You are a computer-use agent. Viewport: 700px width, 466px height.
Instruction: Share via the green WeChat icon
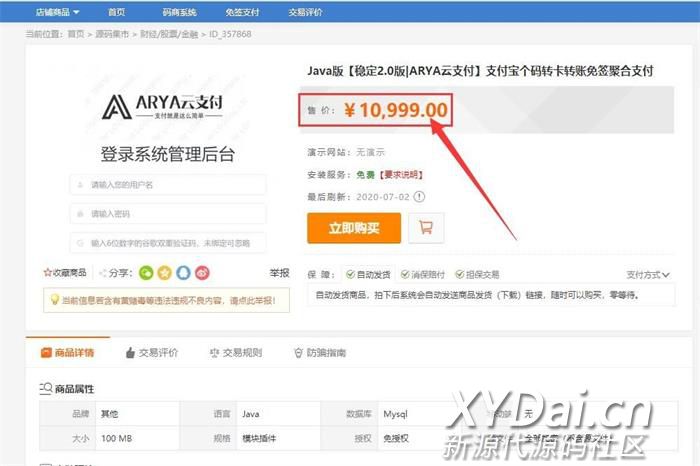pos(146,273)
